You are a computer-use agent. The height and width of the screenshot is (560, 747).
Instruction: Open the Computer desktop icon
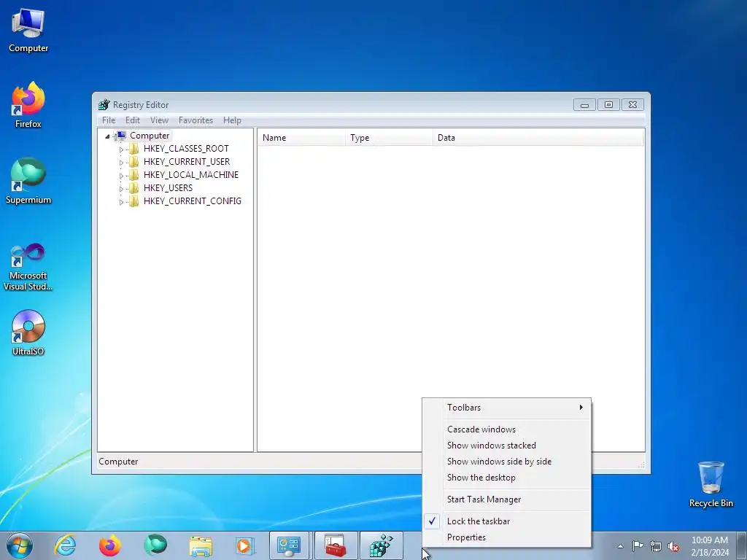[28, 31]
